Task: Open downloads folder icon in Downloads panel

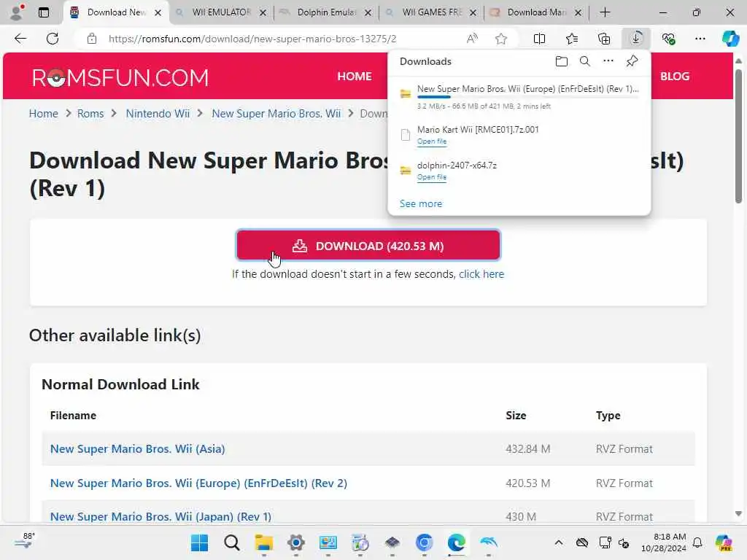Action: click(561, 61)
